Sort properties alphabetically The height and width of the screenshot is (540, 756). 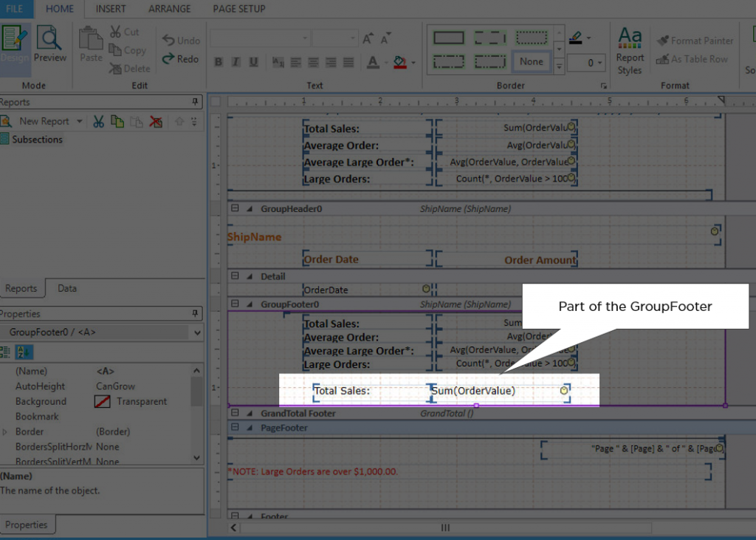pyautogui.click(x=24, y=352)
